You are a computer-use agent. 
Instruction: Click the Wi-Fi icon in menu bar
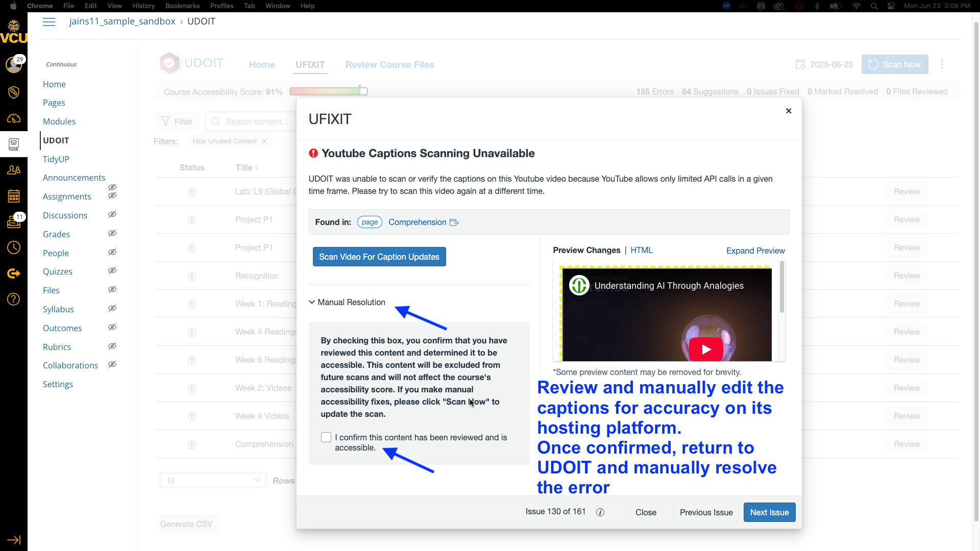(x=856, y=6)
